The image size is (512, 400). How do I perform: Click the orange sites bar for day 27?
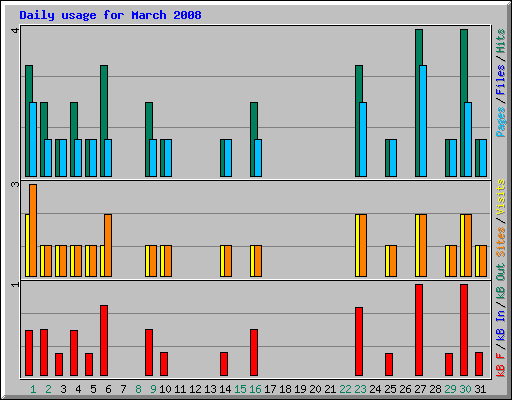tap(423, 246)
